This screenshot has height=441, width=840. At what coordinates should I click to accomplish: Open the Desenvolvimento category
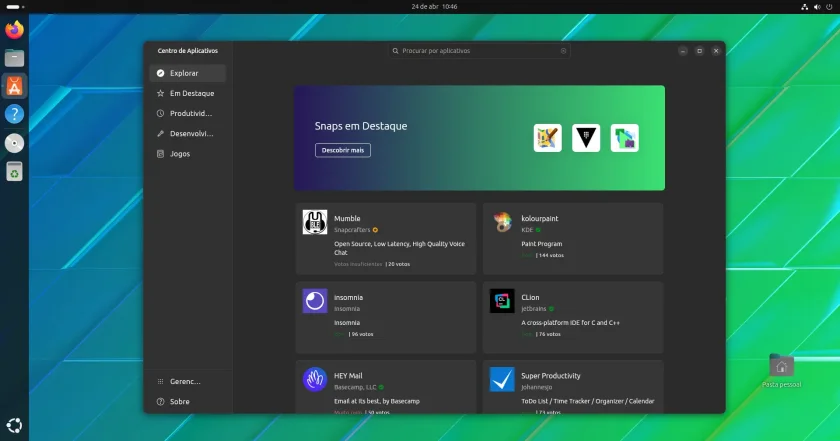(188, 133)
